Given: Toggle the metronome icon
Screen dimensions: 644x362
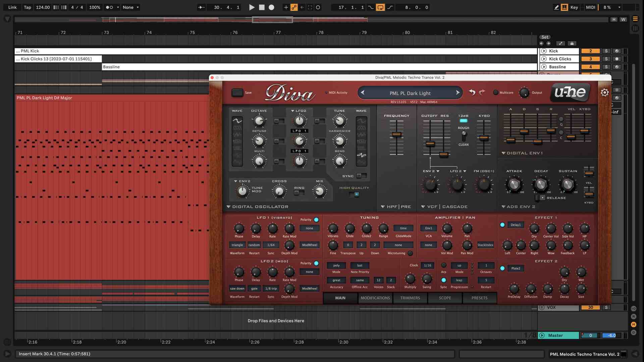Looking at the screenshot, I should [109, 7].
